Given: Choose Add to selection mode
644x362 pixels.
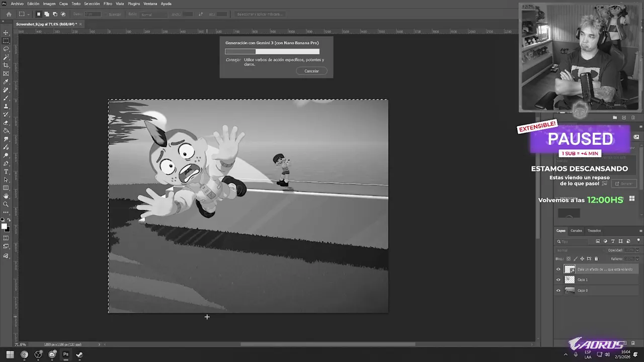Looking at the screenshot, I should tap(47, 14).
